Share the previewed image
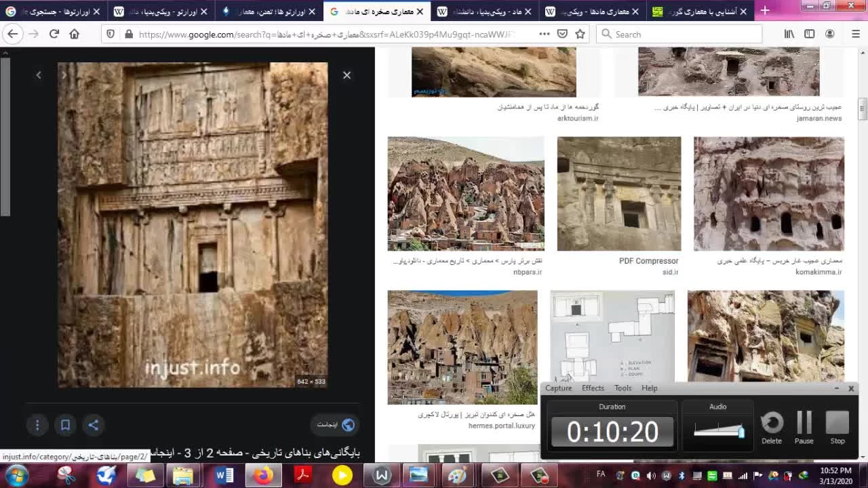Viewport: 868px width, 488px height. click(x=94, y=425)
